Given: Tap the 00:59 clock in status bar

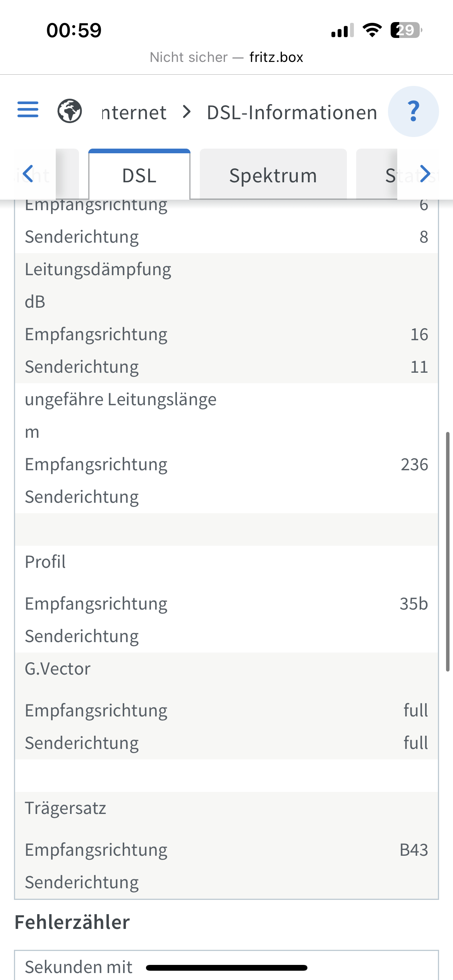Looking at the screenshot, I should [x=74, y=30].
